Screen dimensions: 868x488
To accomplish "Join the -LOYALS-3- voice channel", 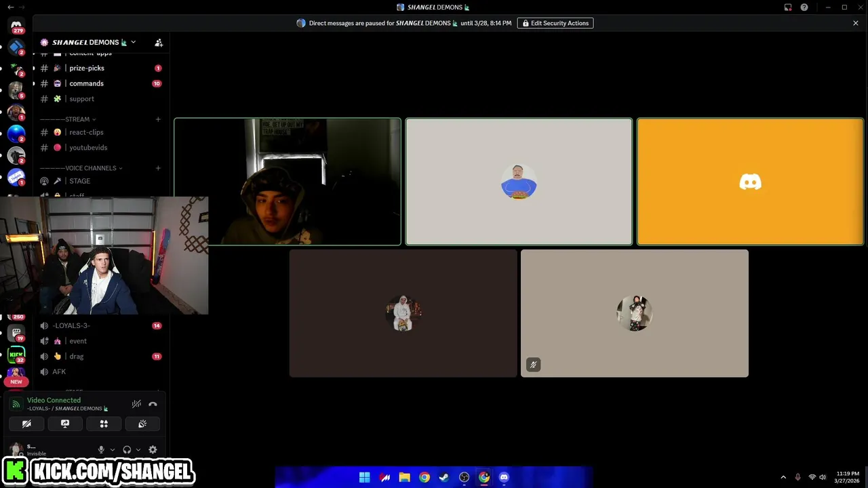I will pos(100,325).
